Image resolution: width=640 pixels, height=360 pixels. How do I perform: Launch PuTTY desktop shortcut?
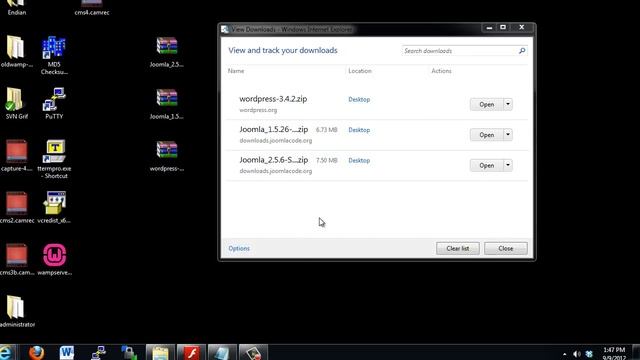(x=54, y=103)
